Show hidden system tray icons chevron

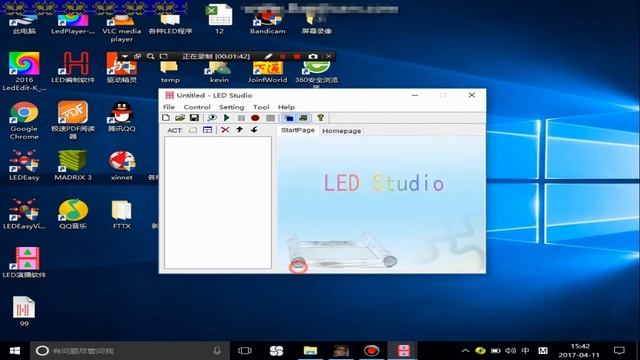coord(465,351)
